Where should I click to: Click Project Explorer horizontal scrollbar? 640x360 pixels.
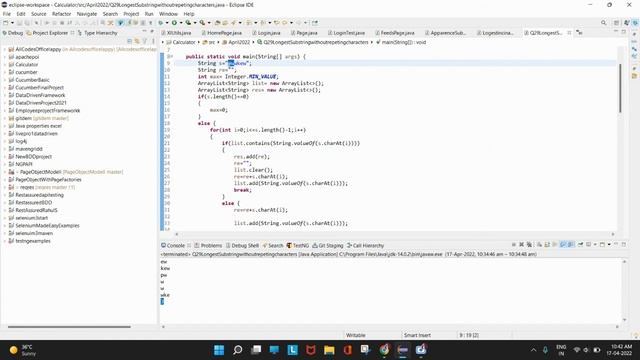tap(69, 327)
